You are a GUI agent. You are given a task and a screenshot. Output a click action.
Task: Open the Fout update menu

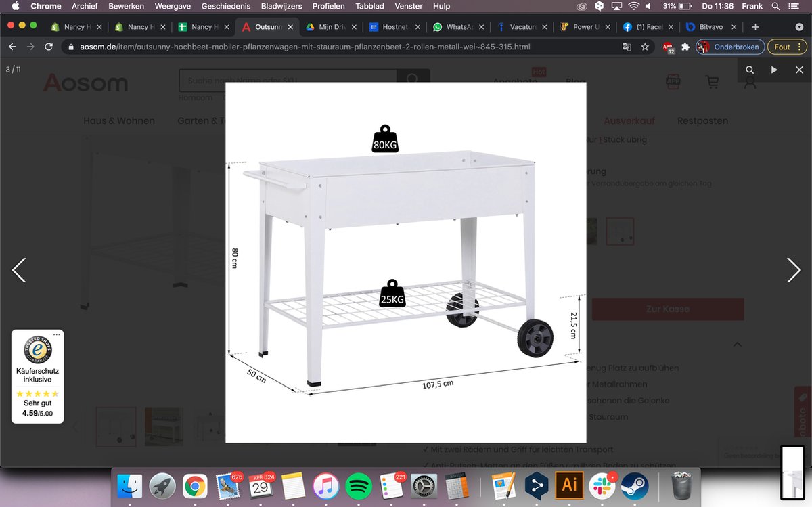tap(788, 47)
